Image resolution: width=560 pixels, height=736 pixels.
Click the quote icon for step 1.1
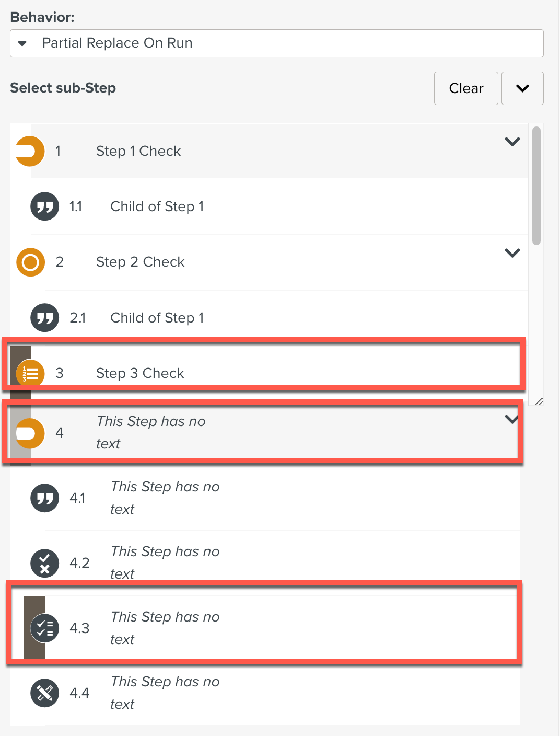click(45, 206)
